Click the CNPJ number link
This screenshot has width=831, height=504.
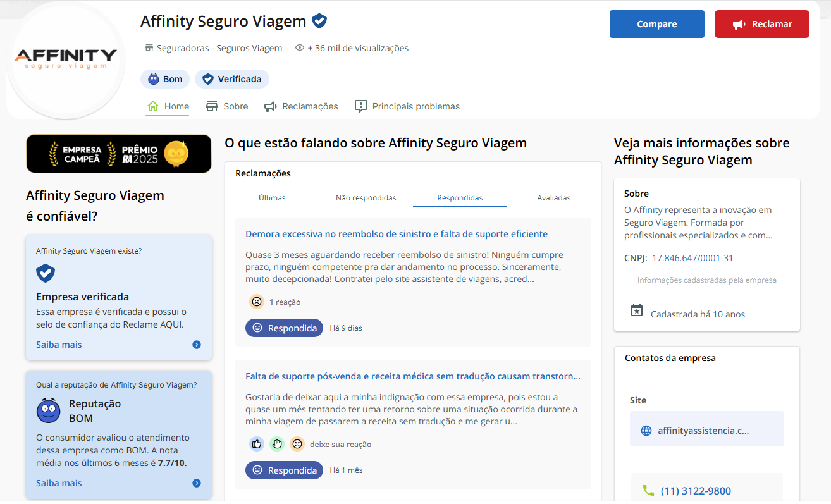692,258
